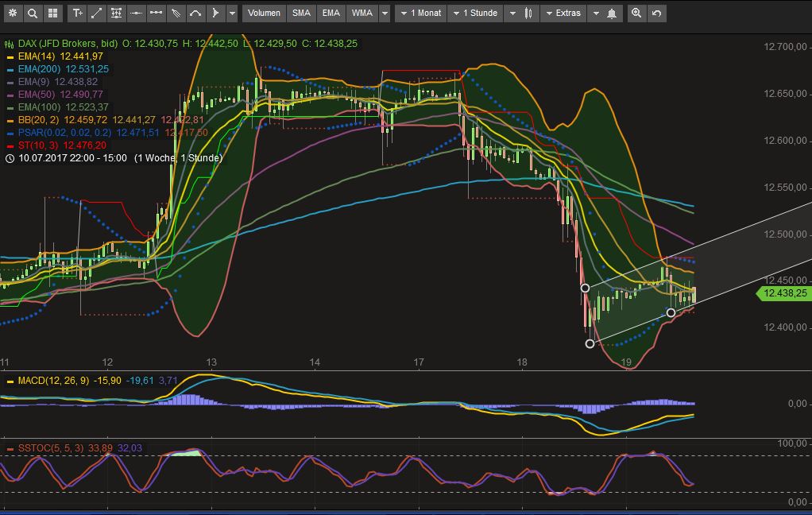Toggle the Volumen indicator
The height and width of the screenshot is (515, 812).
point(264,14)
